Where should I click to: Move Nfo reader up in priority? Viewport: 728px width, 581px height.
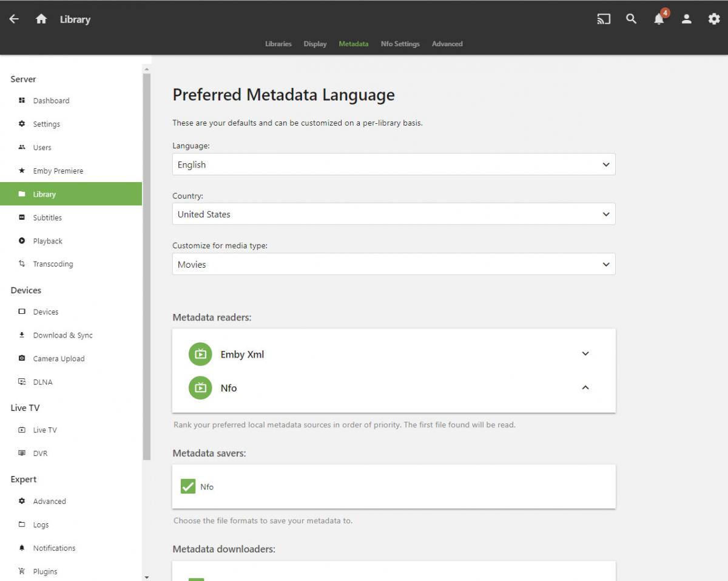coord(585,388)
